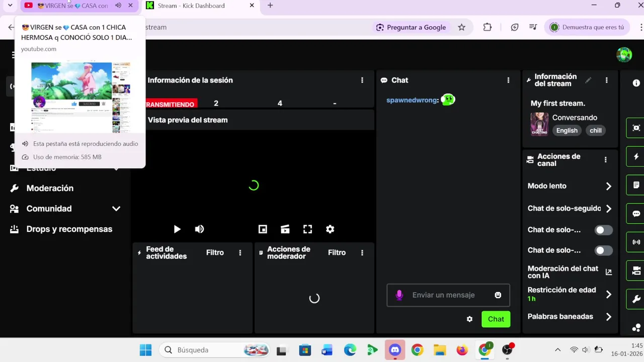
Task: Open Chrome media controls icon
Action: pyautogui.click(x=534, y=27)
